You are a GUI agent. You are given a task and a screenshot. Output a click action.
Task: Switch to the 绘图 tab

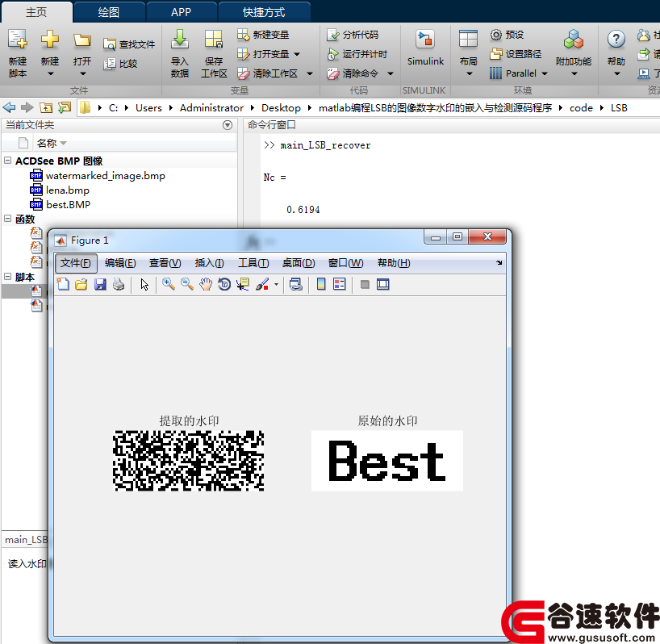109,12
